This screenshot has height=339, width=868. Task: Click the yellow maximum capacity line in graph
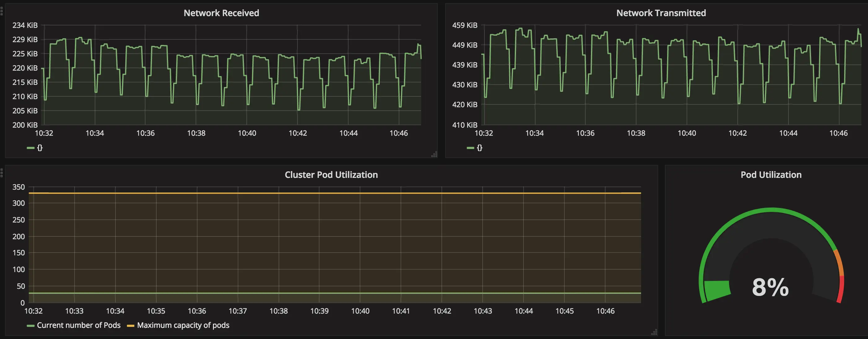point(337,193)
